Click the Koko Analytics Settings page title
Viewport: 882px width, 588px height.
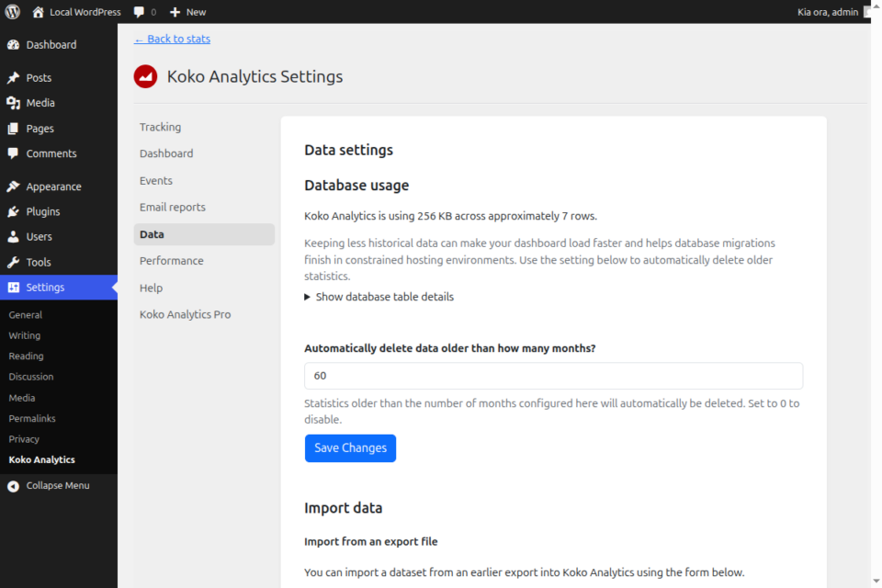pyautogui.click(x=254, y=76)
